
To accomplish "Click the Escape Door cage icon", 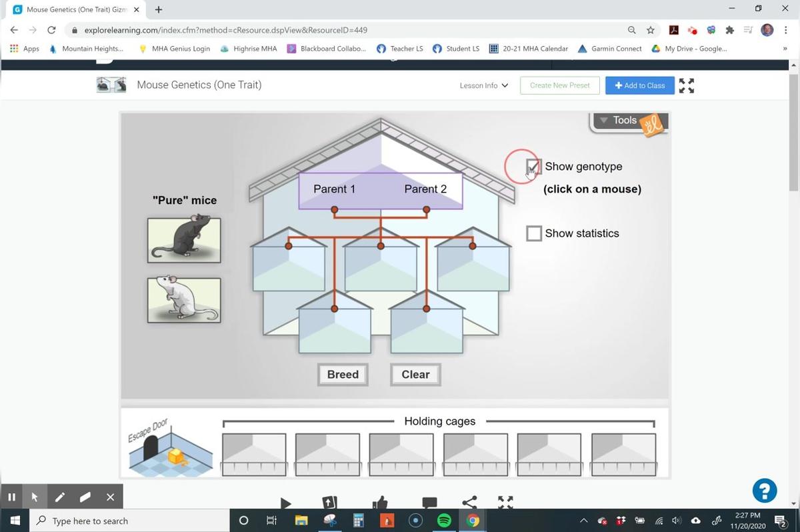I will pos(170,447).
